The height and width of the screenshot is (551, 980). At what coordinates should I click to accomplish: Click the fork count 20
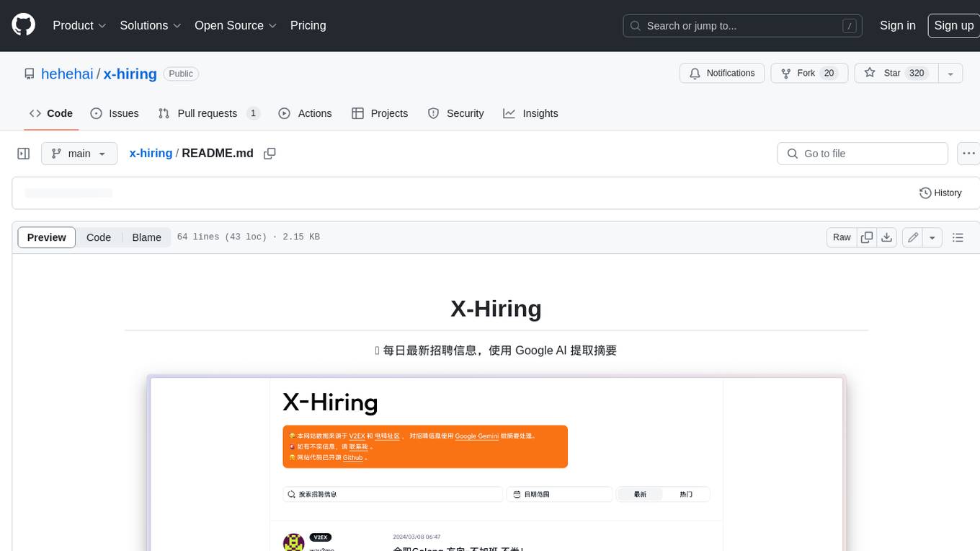pyautogui.click(x=829, y=73)
